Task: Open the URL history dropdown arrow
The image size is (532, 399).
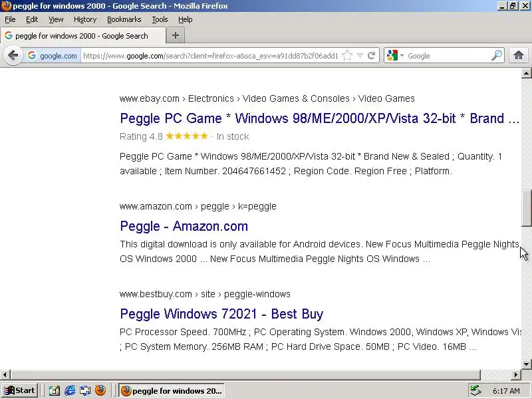Action: pos(360,55)
